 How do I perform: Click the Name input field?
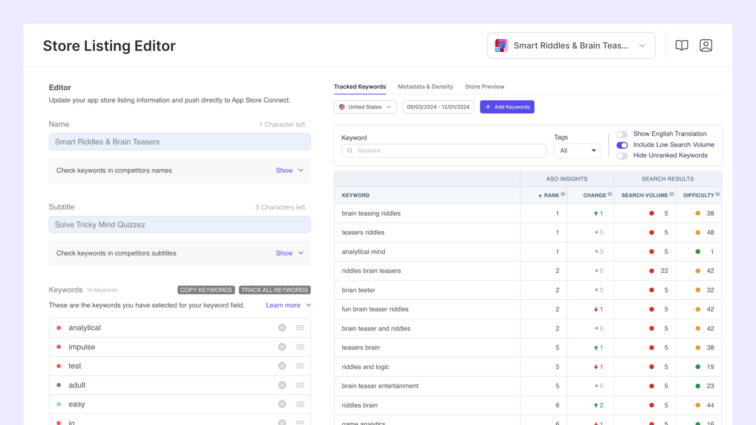[179, 142]
